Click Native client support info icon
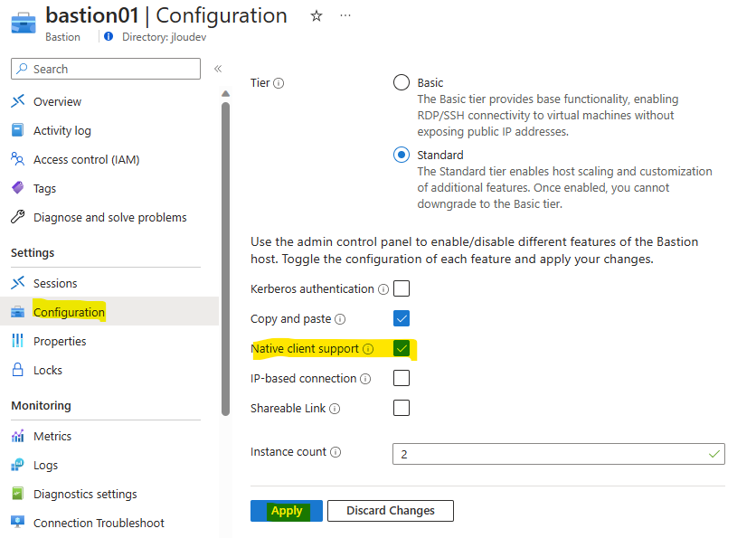 (368, 349)
